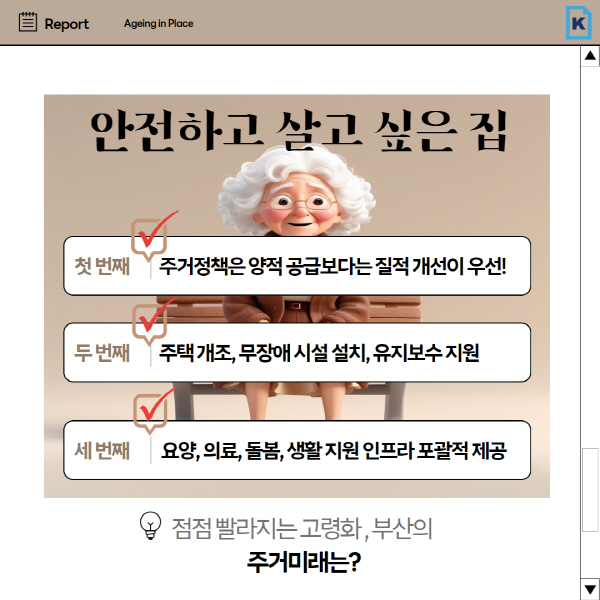This screenshot has height=600, width=600.
Task: Click the scrollbar down arrow
Action: tap(590, 589)
